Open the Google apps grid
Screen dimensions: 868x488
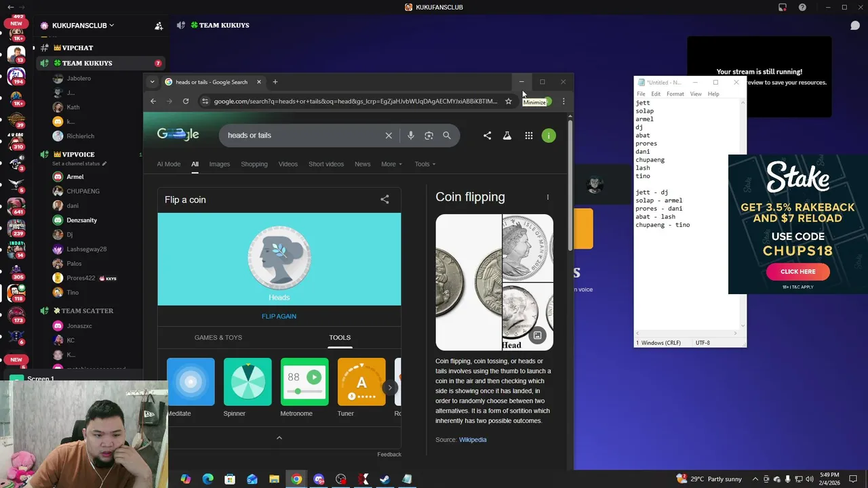tap(529, 136)
